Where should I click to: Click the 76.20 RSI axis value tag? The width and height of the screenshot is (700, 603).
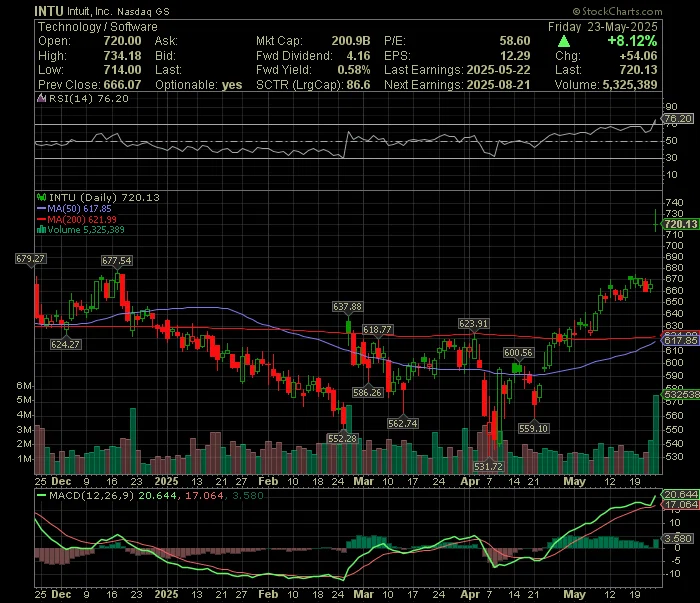coord(678,119)
